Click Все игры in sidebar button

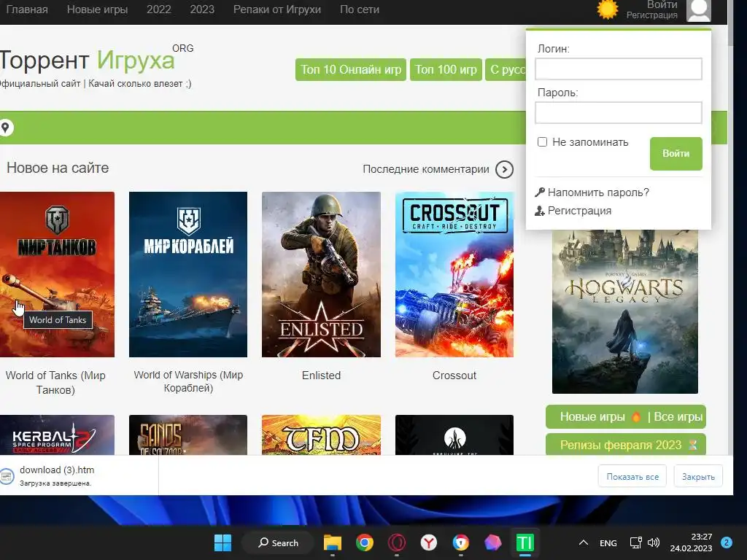tap(678, 416)
